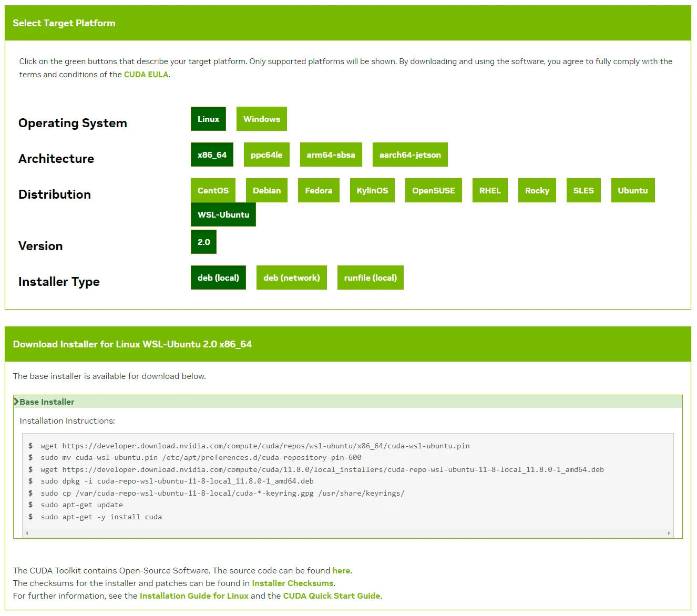Open the CUDA EULA link
Viewport: 697px width, 616px height.
coord(146,75)
